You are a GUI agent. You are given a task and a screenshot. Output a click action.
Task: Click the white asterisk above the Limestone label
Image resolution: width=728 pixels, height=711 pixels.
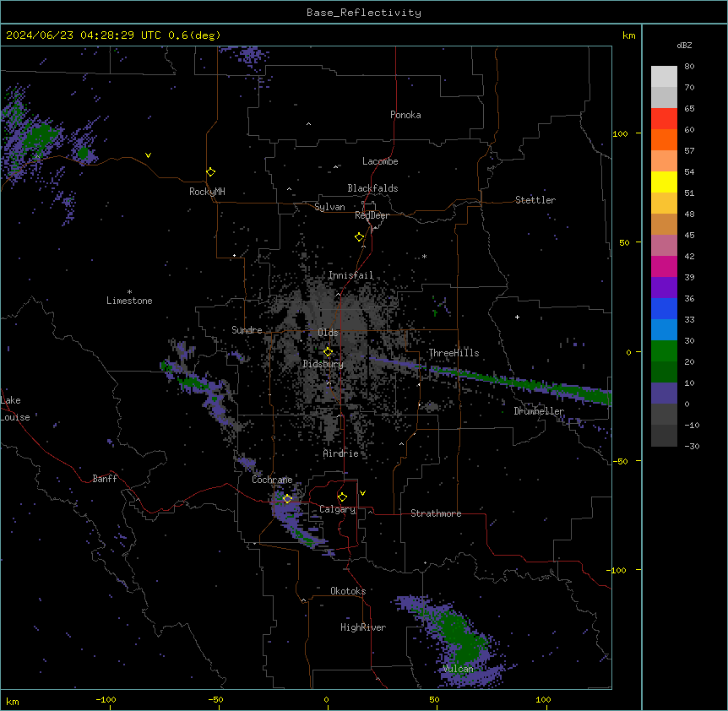coord(129,292)
